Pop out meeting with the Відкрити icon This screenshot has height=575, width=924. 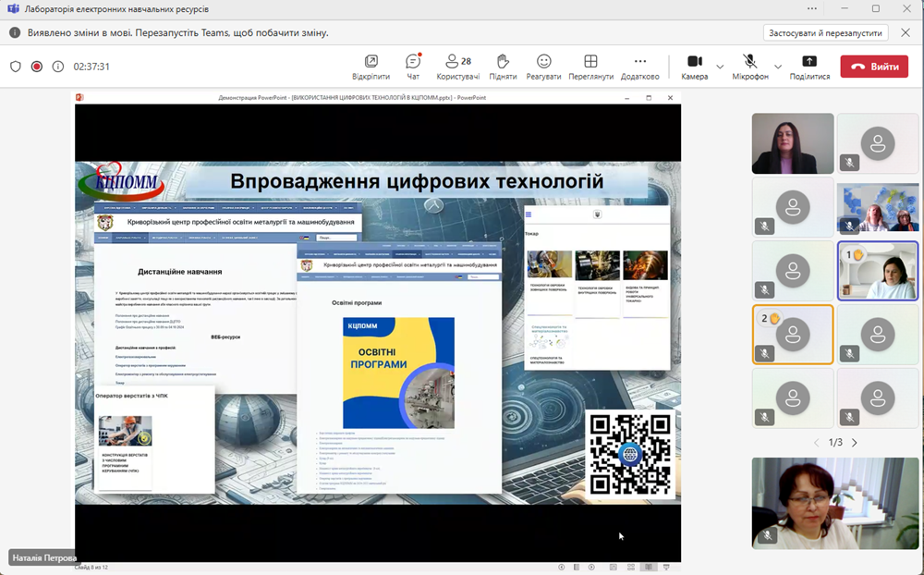371,65
